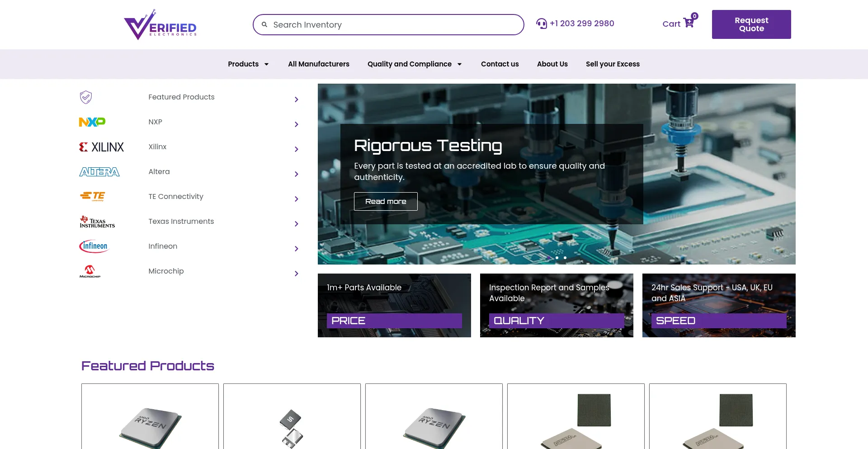This screenshot has width=868, height=449.
Task: Click the headset phone icon
Action: tap(541, 24)
